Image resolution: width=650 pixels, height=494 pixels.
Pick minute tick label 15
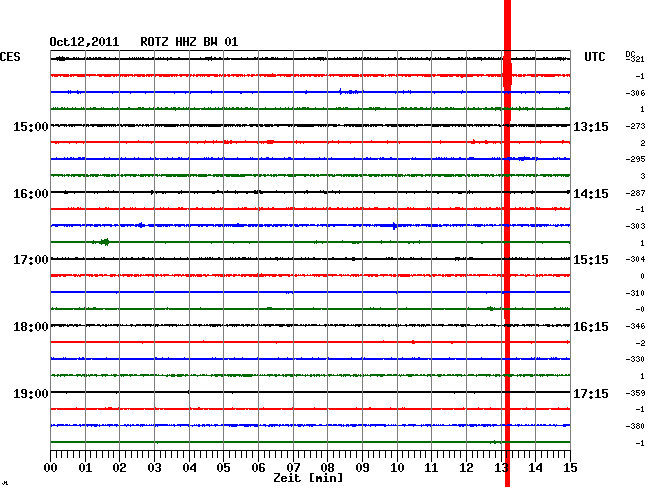click(x=570, y=468)
